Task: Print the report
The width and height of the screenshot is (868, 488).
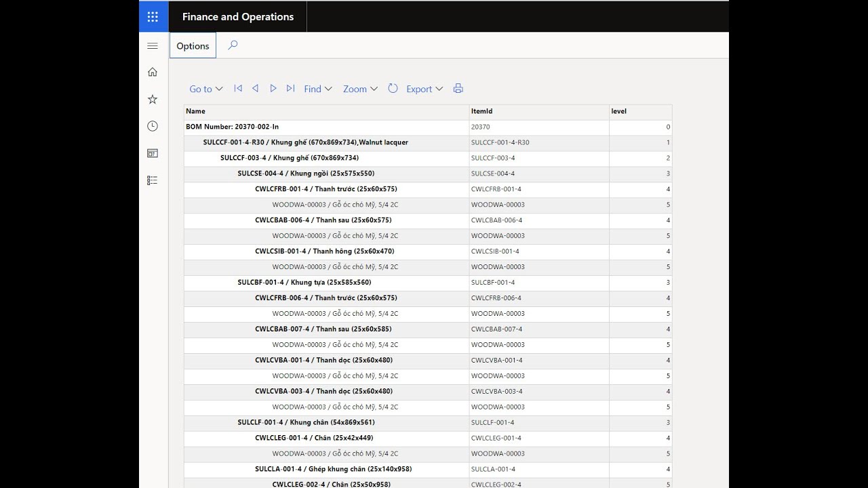Action: 458,88
